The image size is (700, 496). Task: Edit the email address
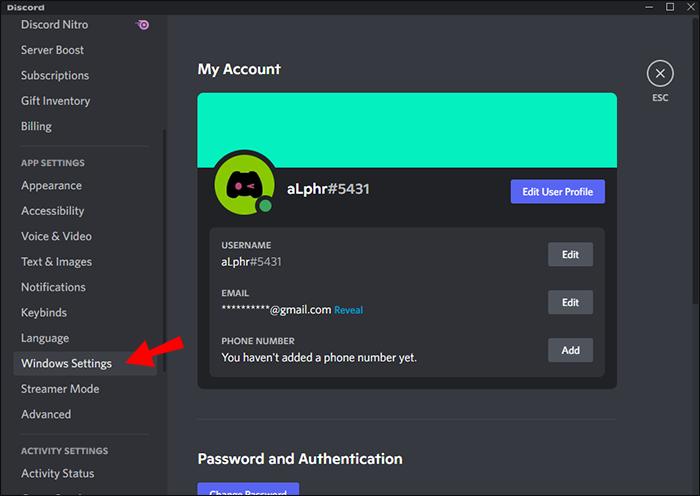pos(570,302)
